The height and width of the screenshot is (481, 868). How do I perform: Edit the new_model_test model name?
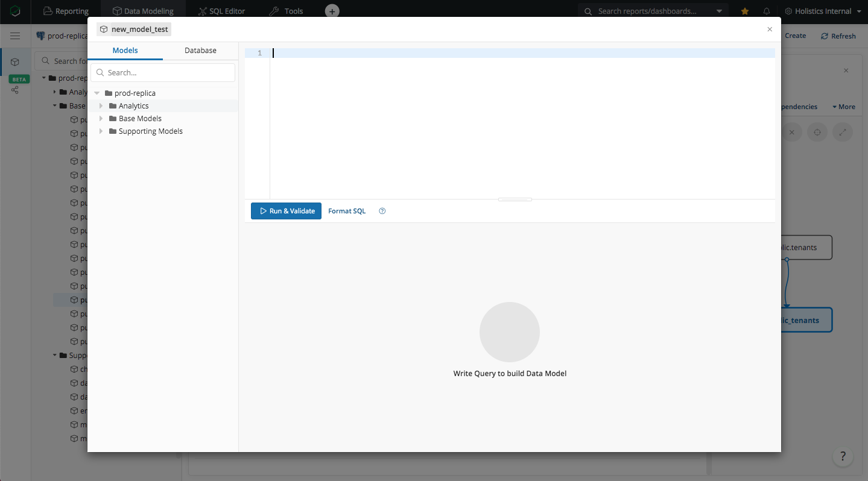(139, 29)
